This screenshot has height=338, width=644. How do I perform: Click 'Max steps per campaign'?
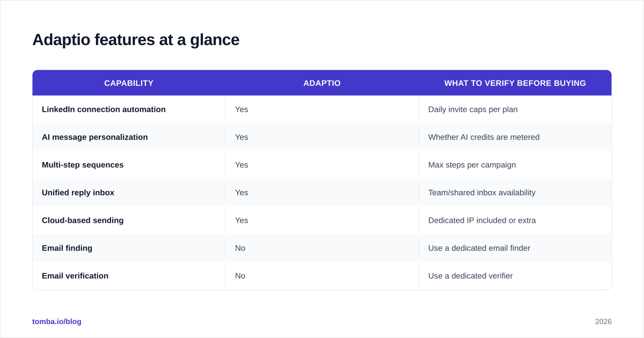coord(472,165)
